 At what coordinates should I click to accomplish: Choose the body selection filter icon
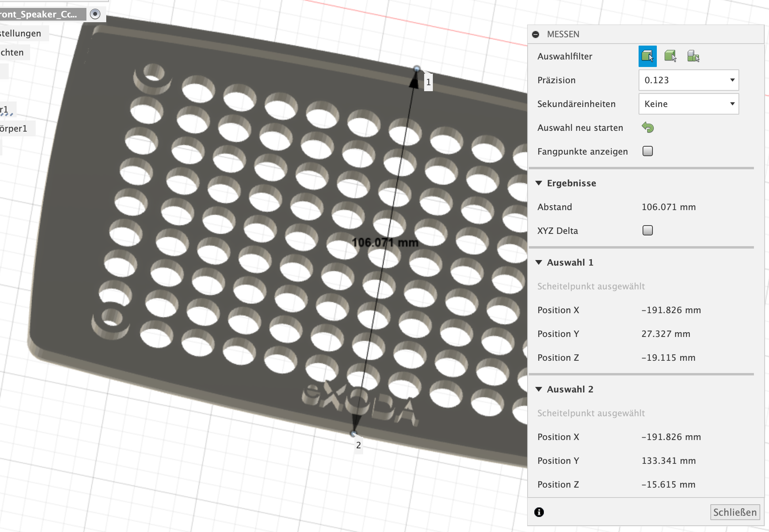point(670,56)
